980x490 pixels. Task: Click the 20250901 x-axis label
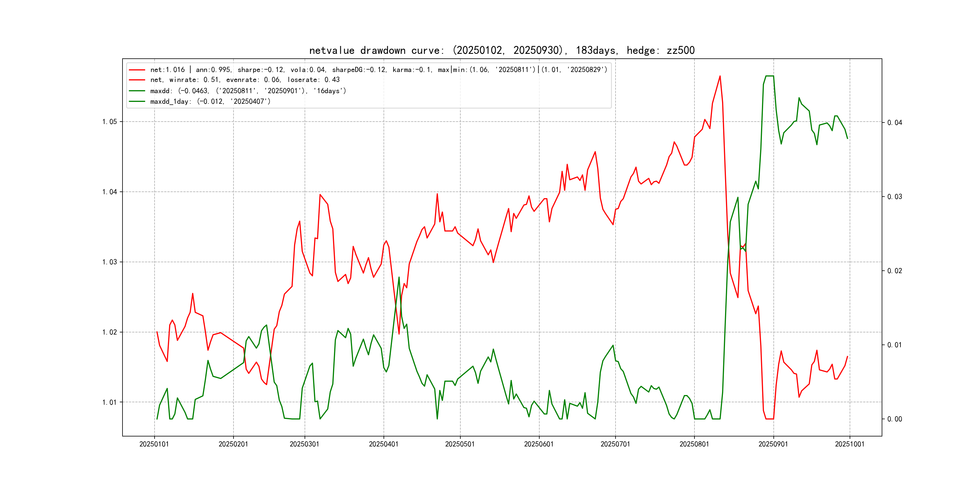coord(773,444)
